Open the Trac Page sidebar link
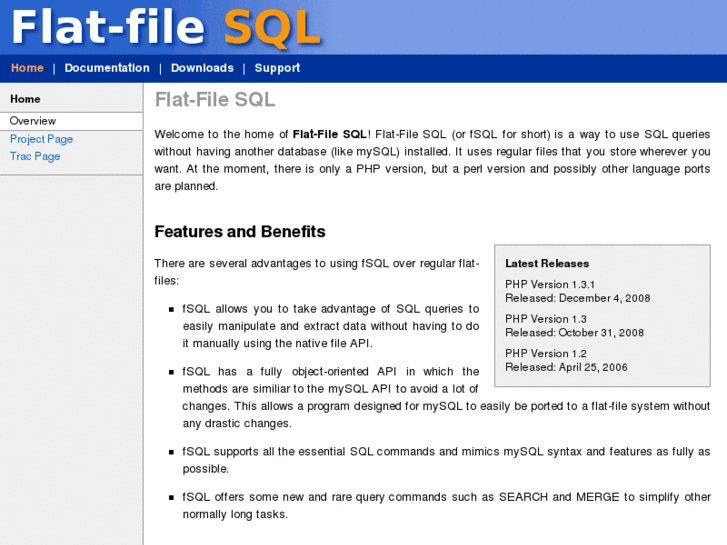The width and height of the screenshot is (727, 545). coord(35,156)
